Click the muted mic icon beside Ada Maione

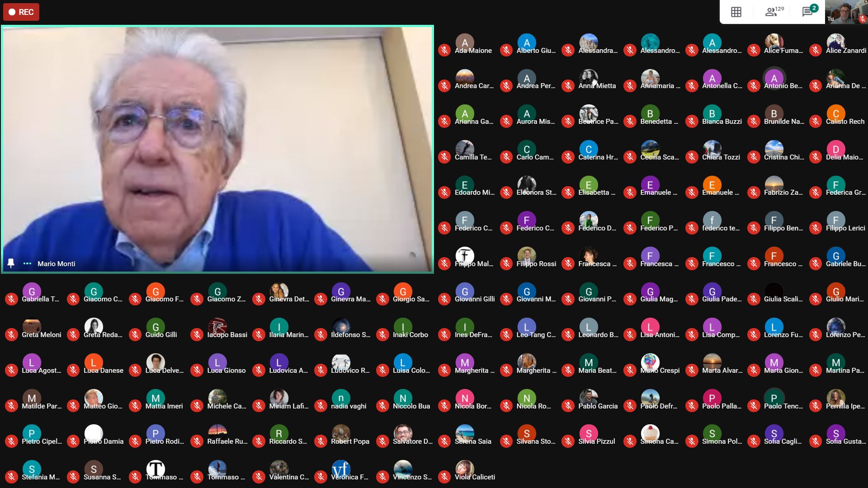tap(444, 50)
